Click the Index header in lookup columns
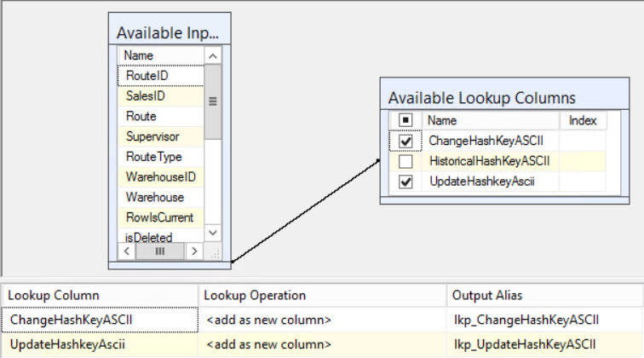 click(583, 121)
